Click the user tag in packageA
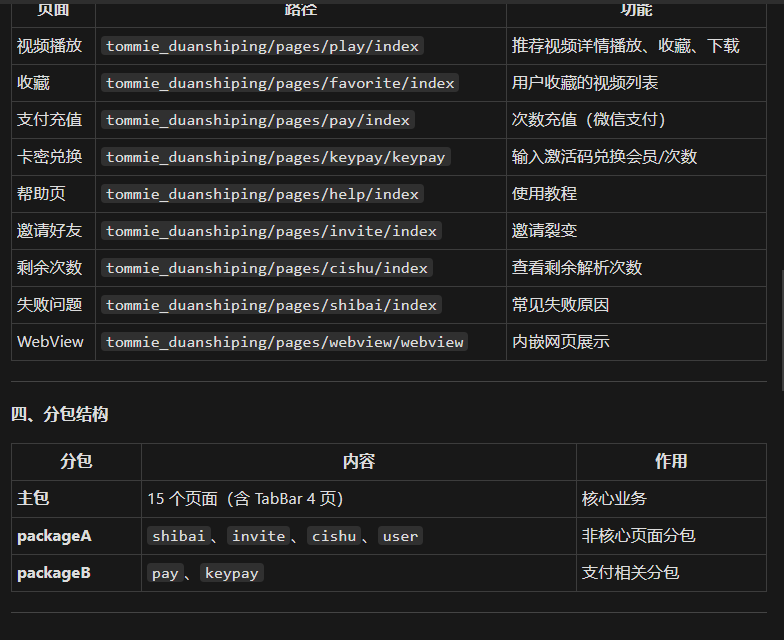784x640 pixels. 400,536
